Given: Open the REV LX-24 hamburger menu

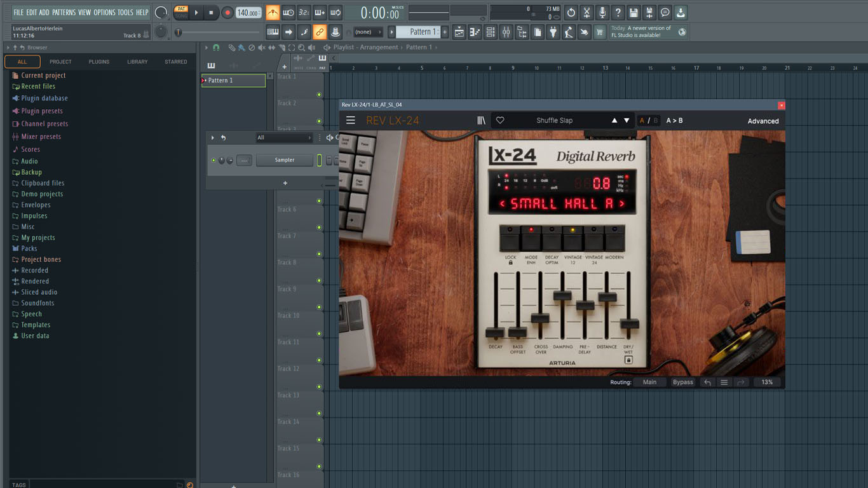Looking at the screenshot, I should click(351, 120).
